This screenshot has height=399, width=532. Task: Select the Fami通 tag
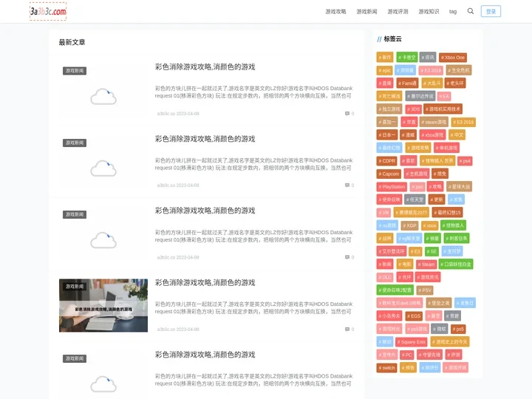click(407, 83)
